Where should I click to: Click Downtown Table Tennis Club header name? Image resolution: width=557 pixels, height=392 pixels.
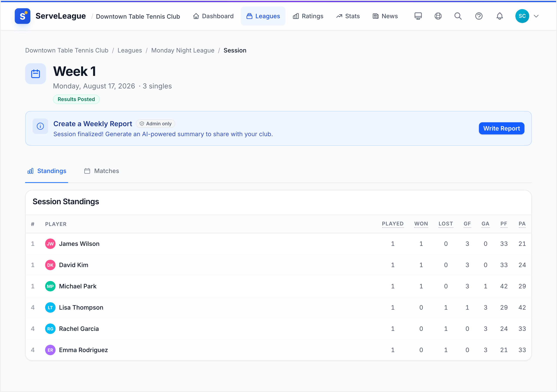(x=138, y=16)
